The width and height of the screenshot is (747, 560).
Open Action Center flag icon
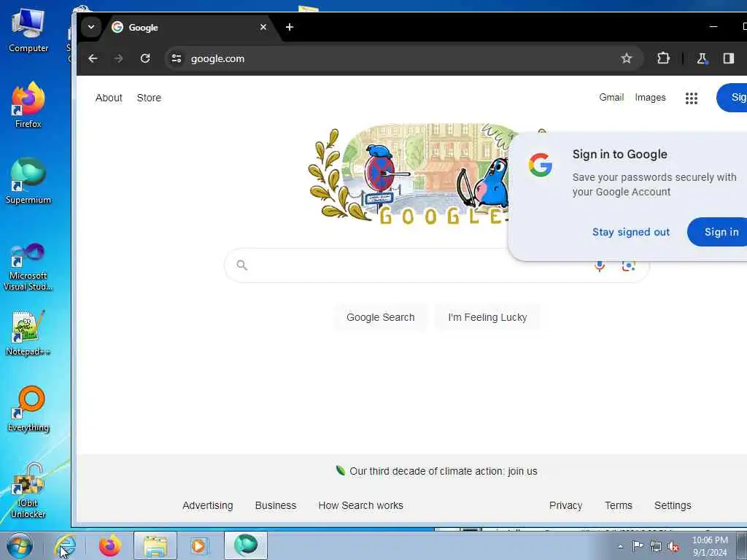pyautogui.click(x=638, y=546)
